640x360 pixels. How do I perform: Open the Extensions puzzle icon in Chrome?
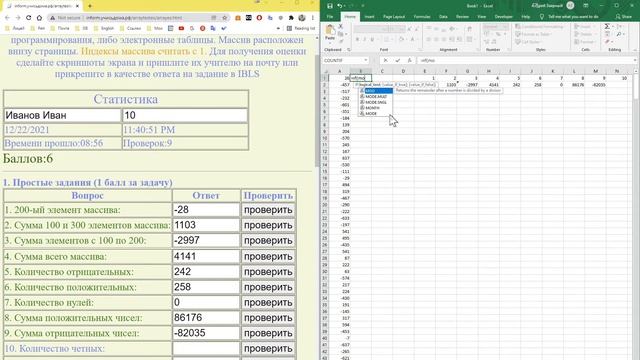pos(291,18)
